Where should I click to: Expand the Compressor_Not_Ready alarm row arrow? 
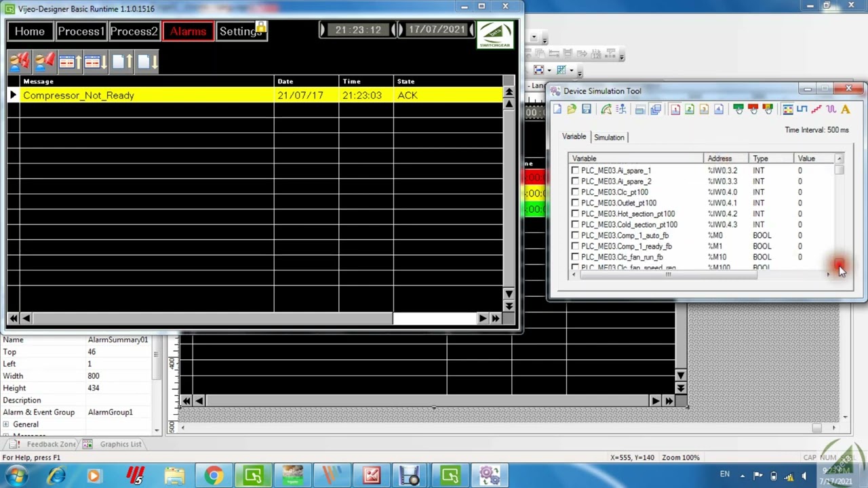coord(13,96)
